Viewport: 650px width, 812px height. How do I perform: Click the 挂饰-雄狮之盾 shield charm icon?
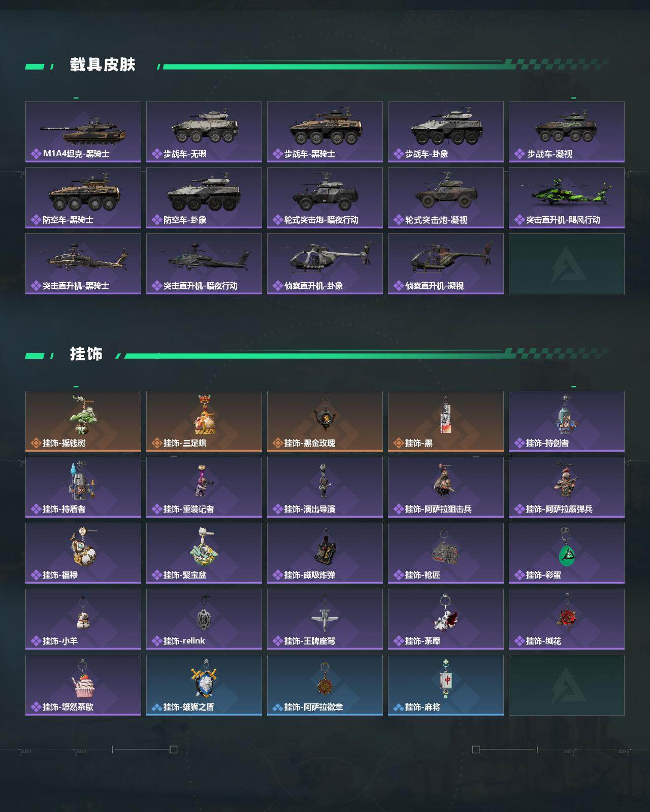coord(204,679)
